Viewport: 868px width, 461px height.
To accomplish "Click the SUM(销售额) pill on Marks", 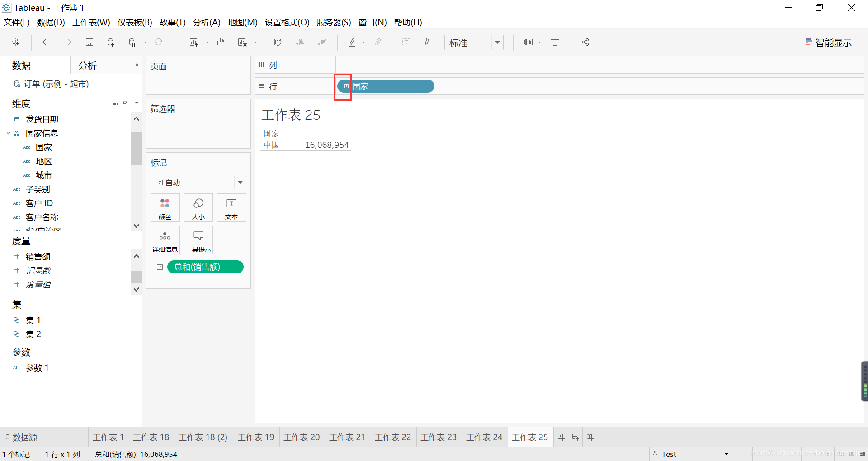I will (x=205, y=267).
